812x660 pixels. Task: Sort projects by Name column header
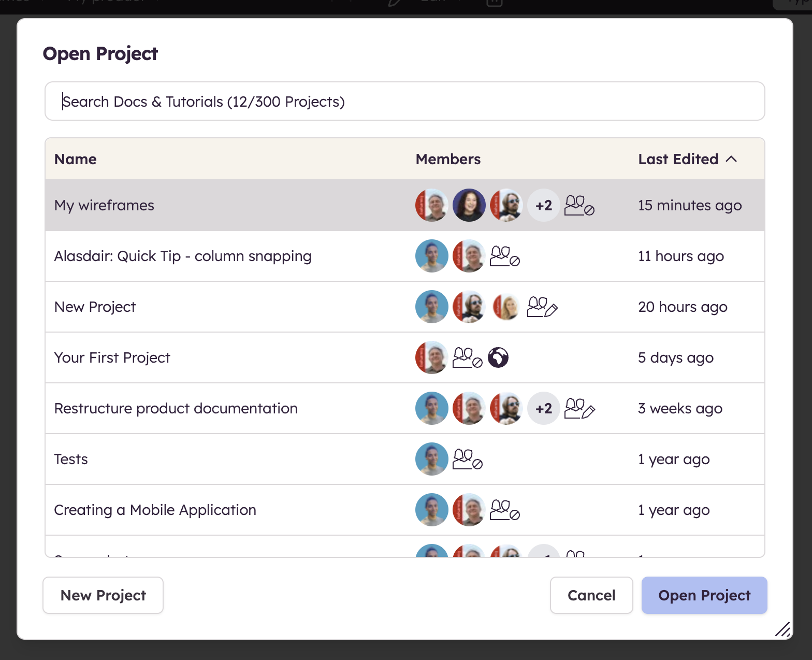tap(76, 159)
